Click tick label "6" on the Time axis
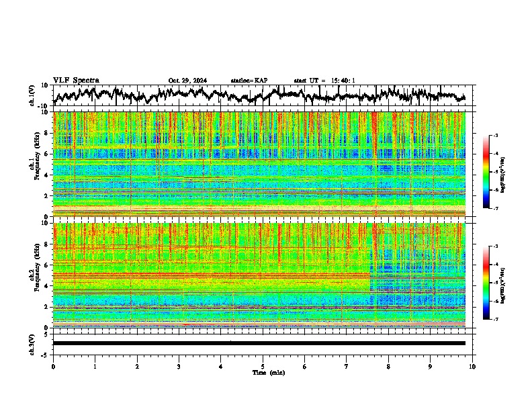Screen dimensions: 532x411 point(305,367)
